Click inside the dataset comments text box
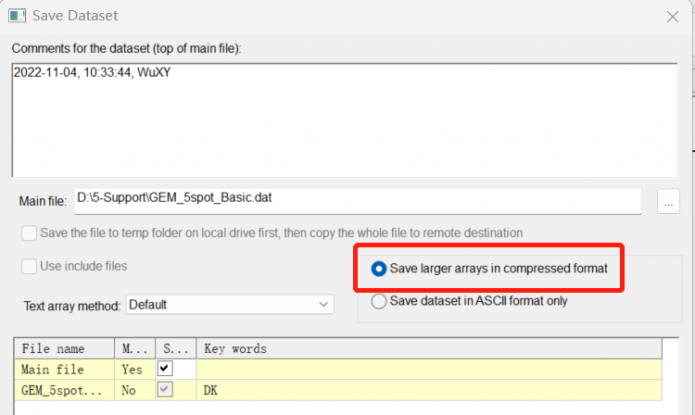 point(338,118)
